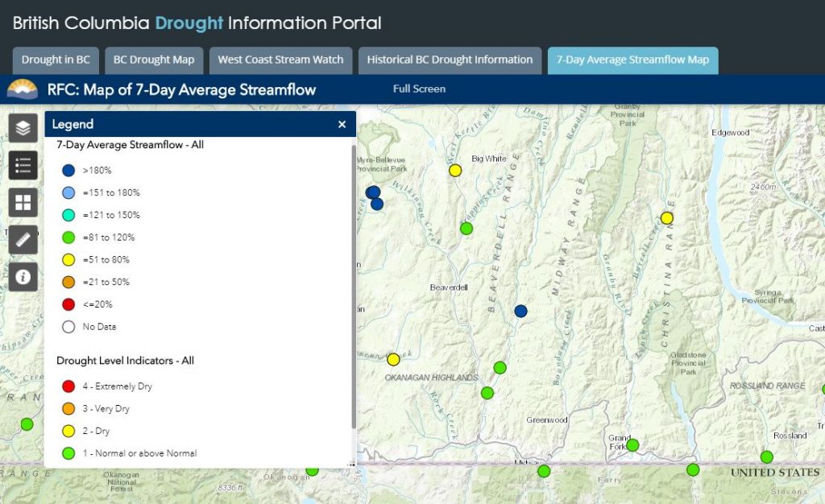The height and width of the screenshot is (504, 825).
Task: Open the Layers list tool
Action: 23,128
